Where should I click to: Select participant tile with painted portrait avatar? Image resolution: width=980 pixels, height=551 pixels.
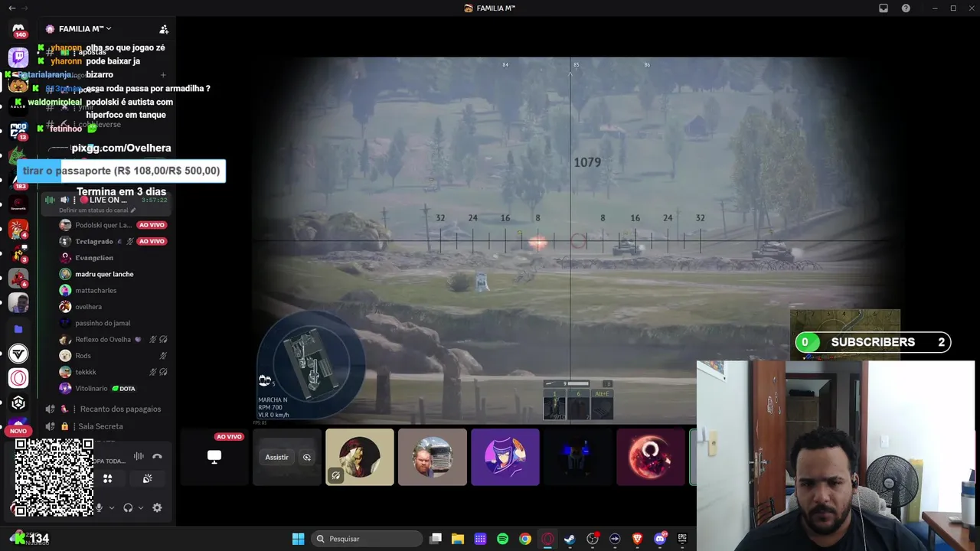click(360, 457)
